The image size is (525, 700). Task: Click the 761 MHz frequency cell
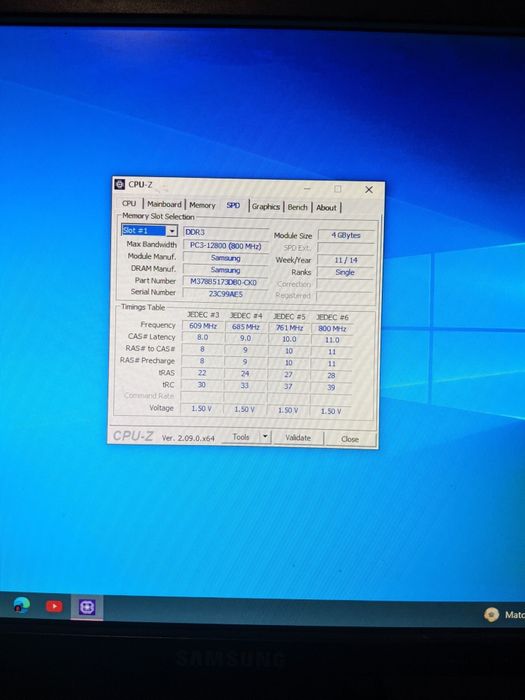tap(289, 328)
